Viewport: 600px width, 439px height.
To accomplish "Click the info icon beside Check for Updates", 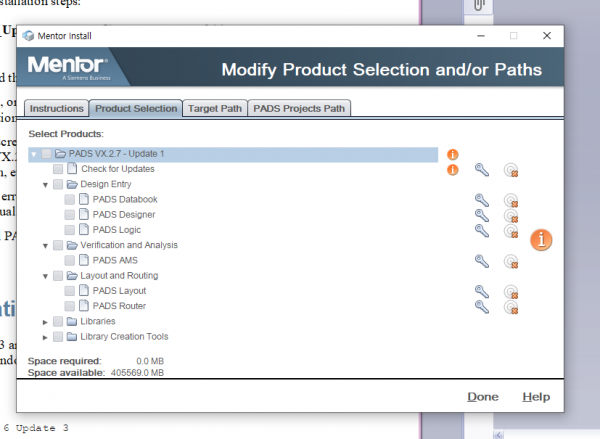I will (x=452, y=170).
